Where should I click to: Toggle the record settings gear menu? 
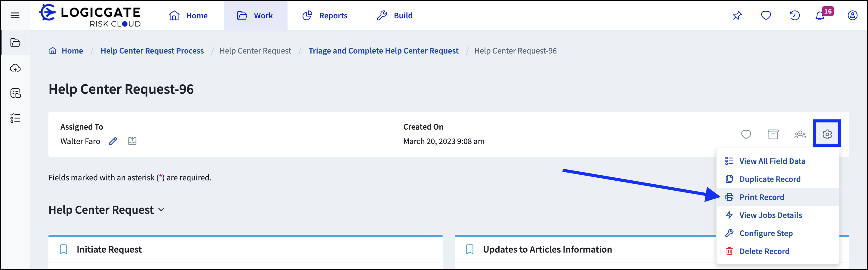click(x=827, y=134)
